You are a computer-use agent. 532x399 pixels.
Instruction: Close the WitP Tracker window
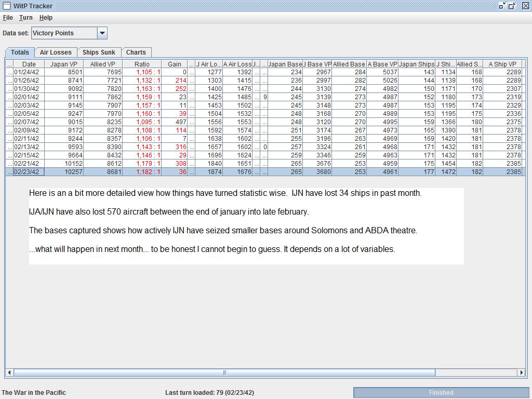525,5
